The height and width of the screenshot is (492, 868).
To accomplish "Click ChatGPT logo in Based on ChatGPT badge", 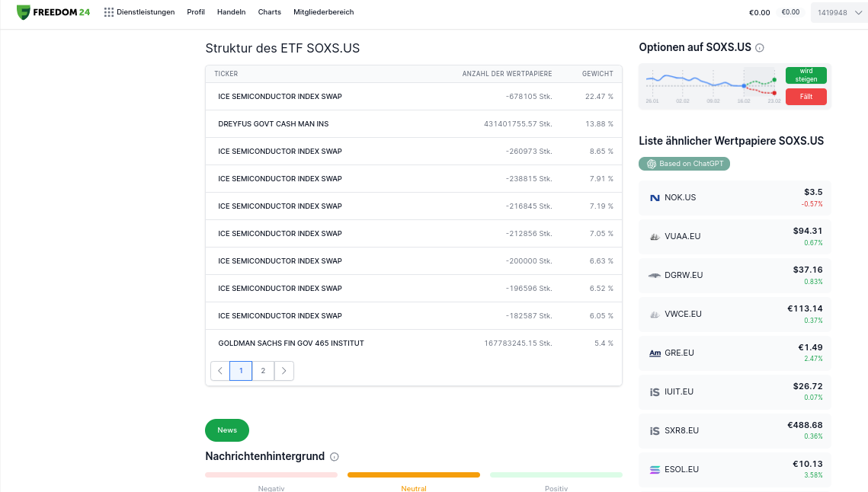I will [x=652, y=164].
